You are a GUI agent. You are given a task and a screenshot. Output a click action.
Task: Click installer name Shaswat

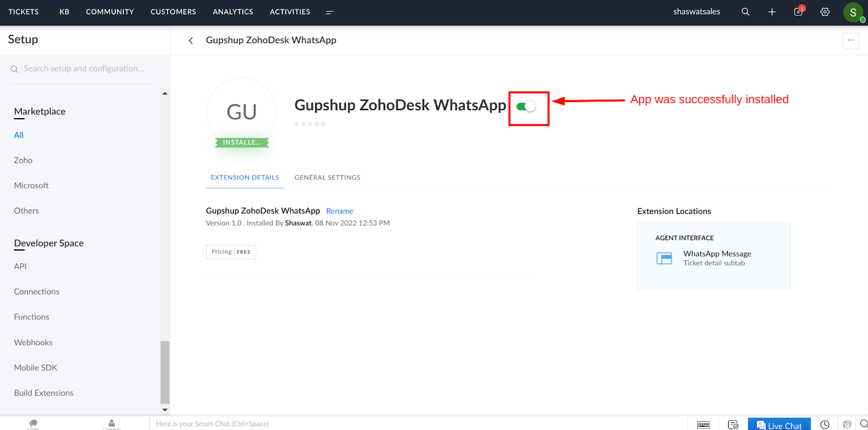tap(298, 223)
